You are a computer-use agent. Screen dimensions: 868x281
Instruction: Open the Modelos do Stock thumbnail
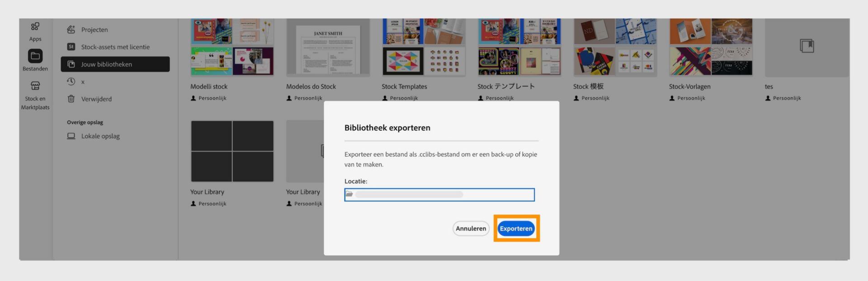tap(328, 47)
